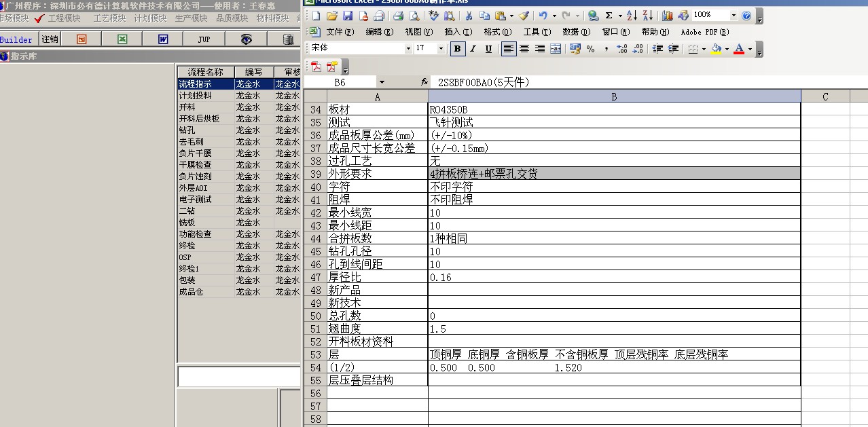Activate the Format Painter brush
The image size is (868, 427).
[x=524, y=15]
